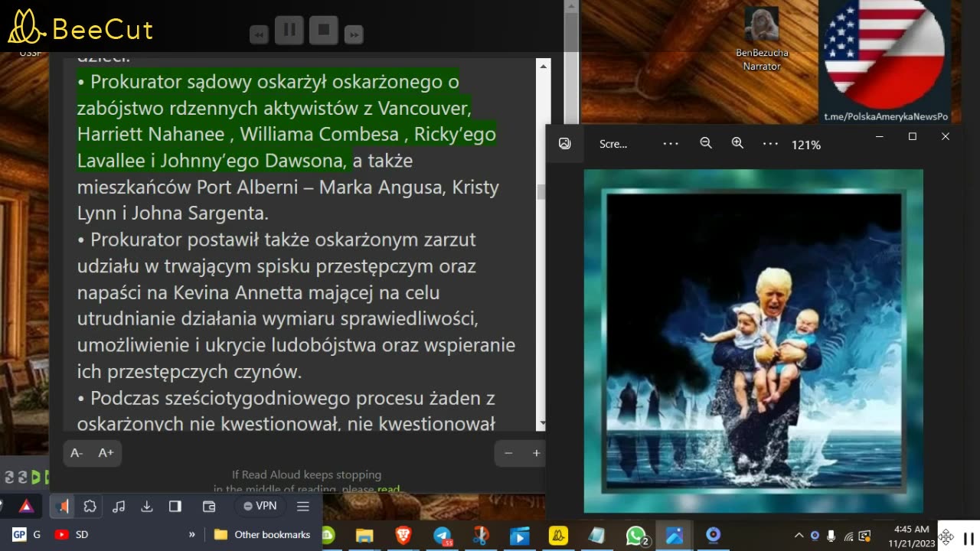Click the microphone tray icon
Image resolution: width=980 pixels, height=551 pixels.
831,536
